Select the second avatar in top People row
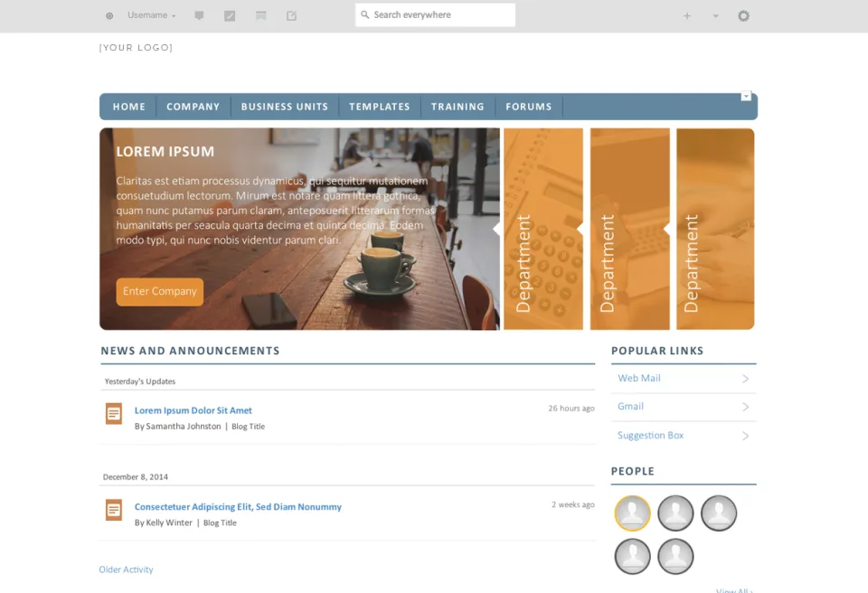 [675, 513]
